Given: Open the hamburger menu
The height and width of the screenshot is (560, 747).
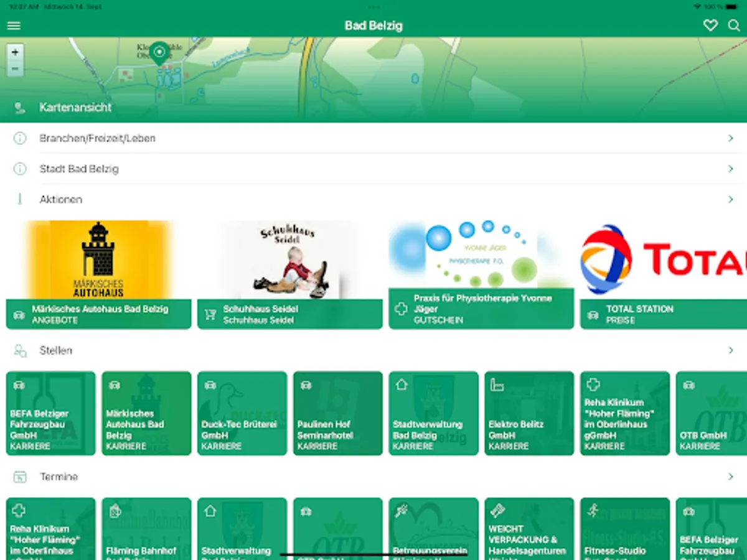Looking at the screenshot, I should click(x=14, y=26).
